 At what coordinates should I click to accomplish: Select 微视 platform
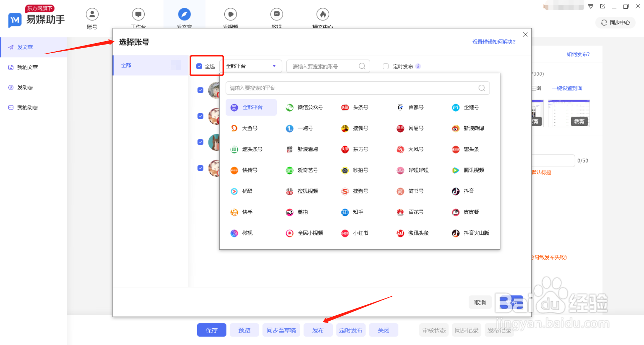241,233
